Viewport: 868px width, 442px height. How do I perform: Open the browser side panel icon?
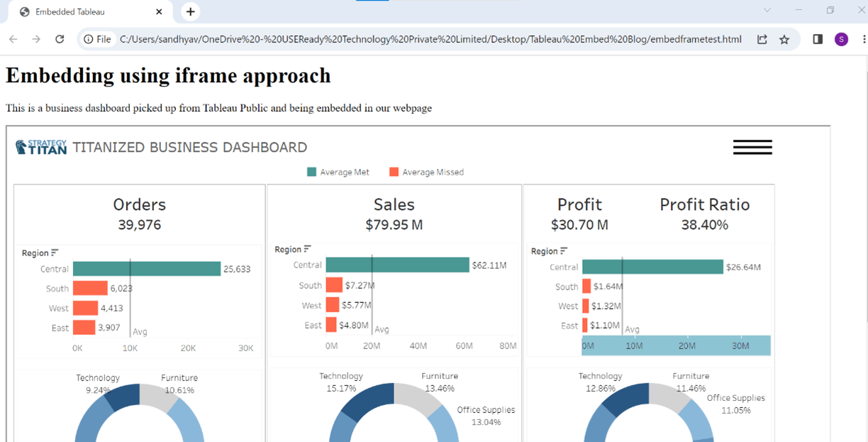(x=818, y=39)
